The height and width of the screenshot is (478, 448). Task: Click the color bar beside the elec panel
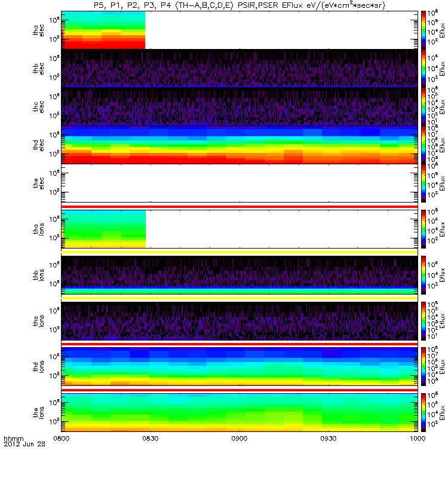(x=424, y=183)
